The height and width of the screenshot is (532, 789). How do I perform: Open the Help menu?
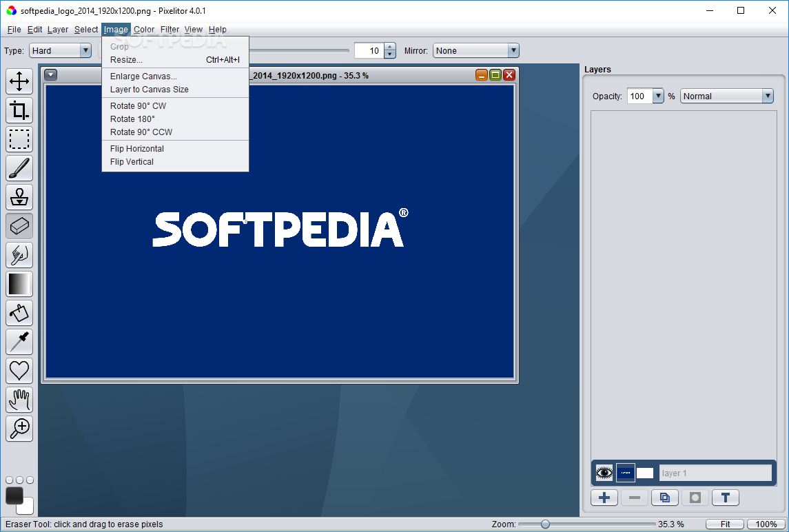click(x=217, y=29)
